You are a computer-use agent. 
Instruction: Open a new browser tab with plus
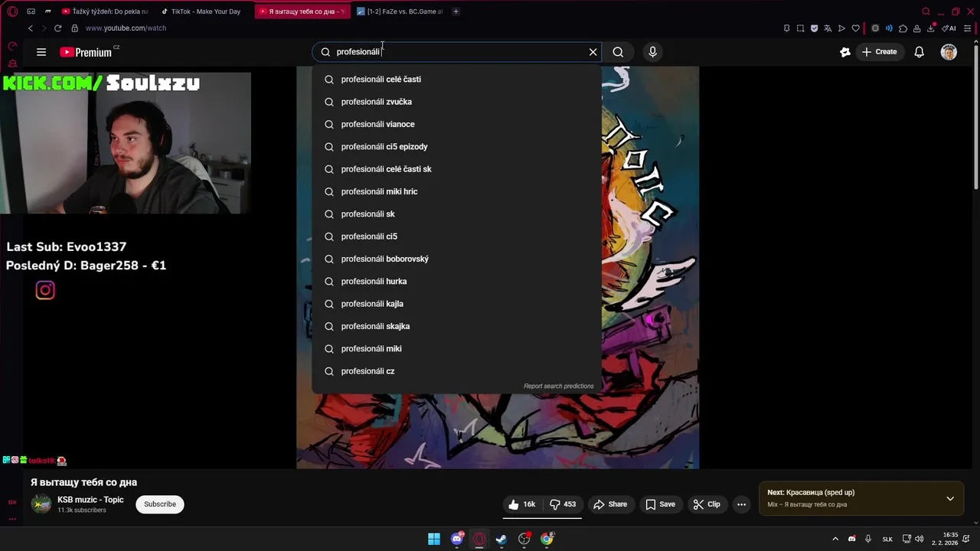click(x=456, y=11)
